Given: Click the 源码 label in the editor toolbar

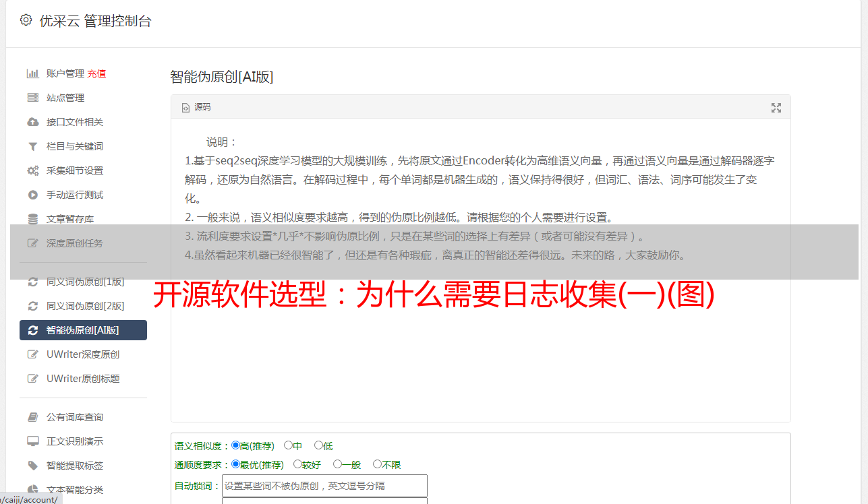Looking at the screenshot, I should (x=202, y=108).
